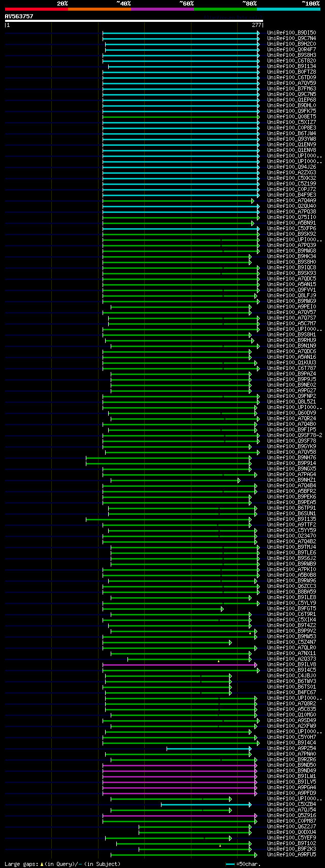Click the orange ~40% identity scale segment

(x=100, y=9)
